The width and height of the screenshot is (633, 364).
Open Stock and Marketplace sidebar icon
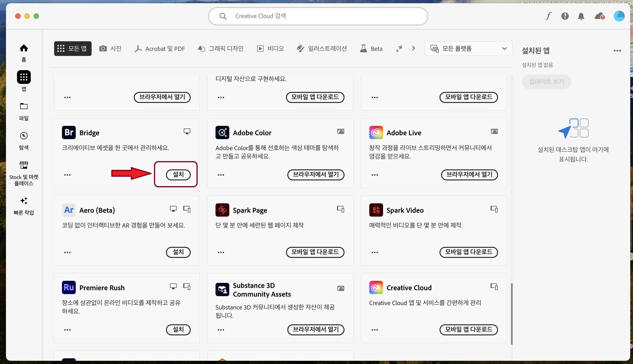point(24,165)
